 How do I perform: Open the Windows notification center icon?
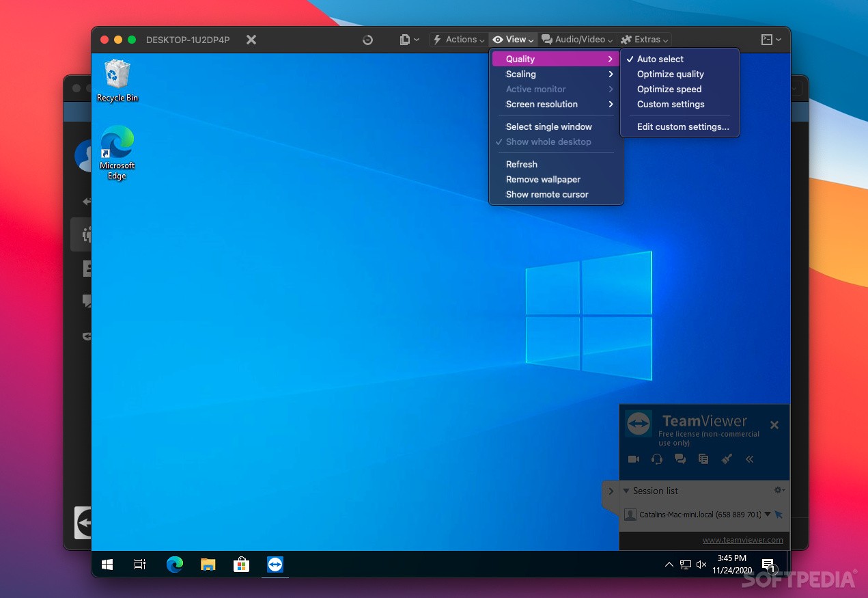pyautogui.click(x=768, y=565)
